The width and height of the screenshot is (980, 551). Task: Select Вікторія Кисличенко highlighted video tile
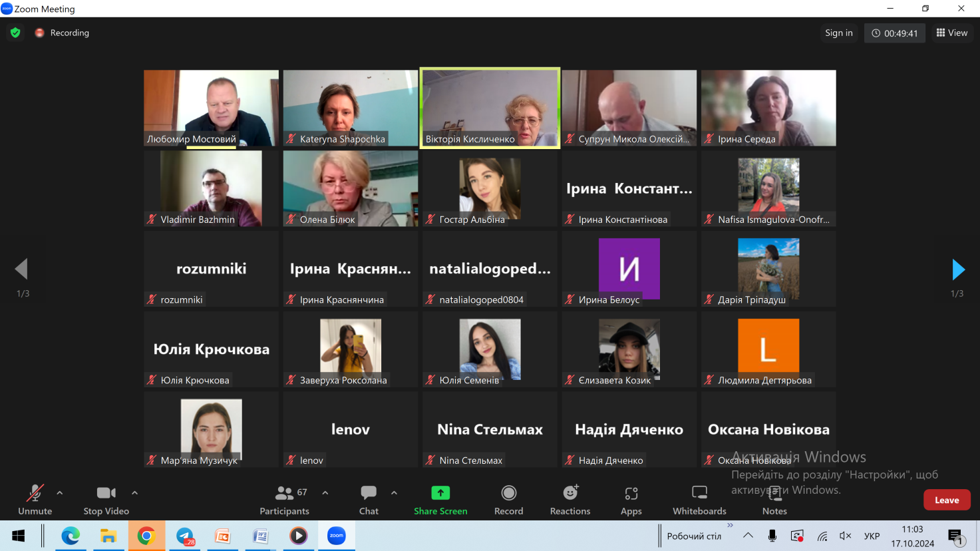coord(490,108)
